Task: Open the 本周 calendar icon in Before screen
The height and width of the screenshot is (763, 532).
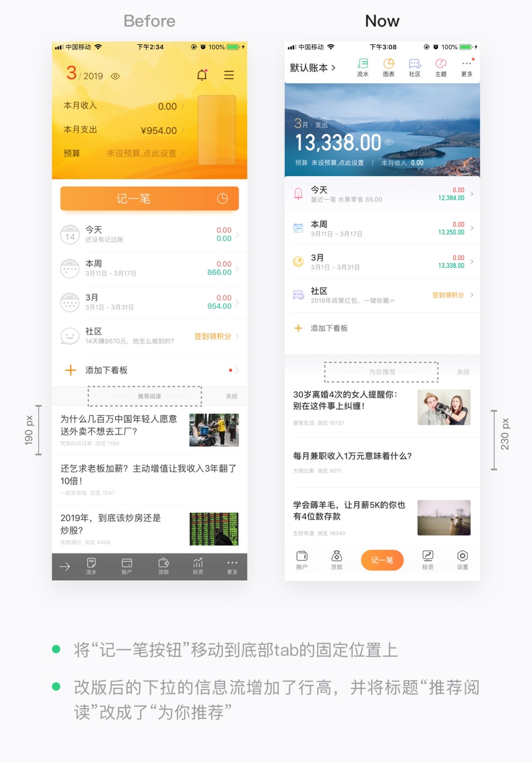Action: point(70,269)
